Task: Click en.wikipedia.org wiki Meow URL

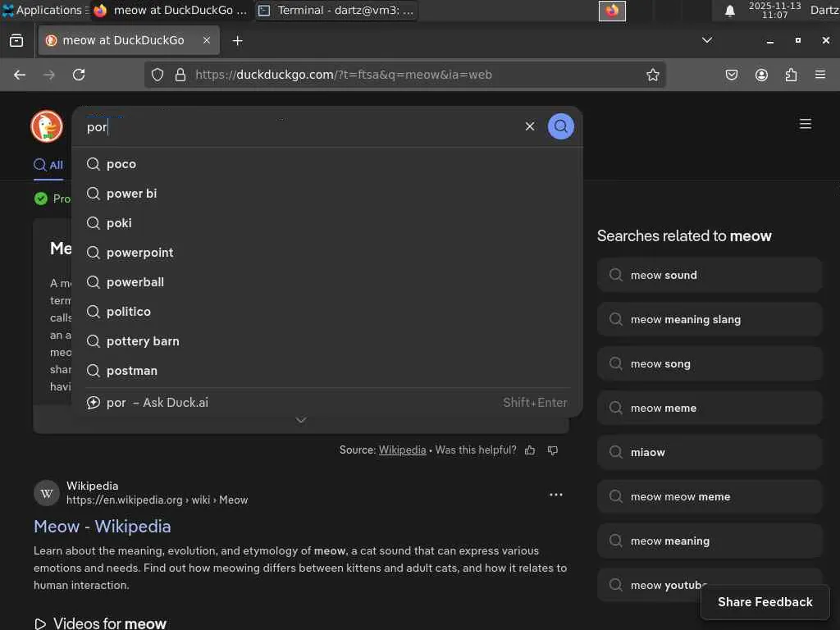Action: [x=157, y=500]
